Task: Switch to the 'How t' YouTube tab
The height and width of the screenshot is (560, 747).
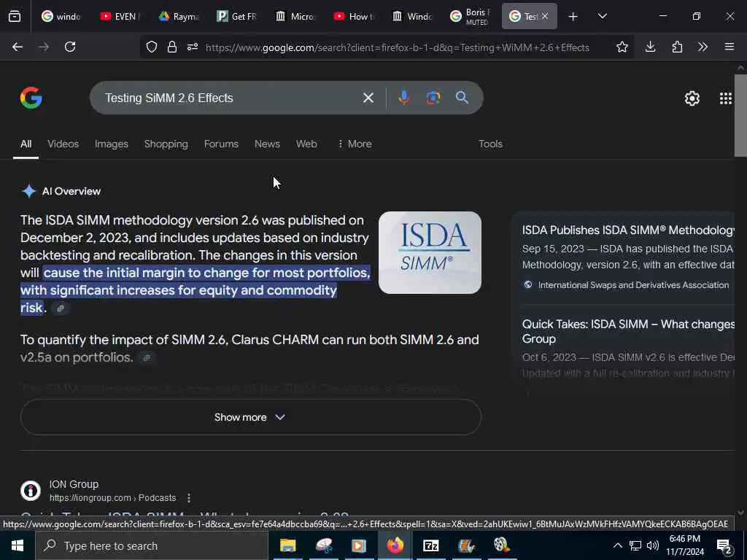Action: (x=354, y=16)
